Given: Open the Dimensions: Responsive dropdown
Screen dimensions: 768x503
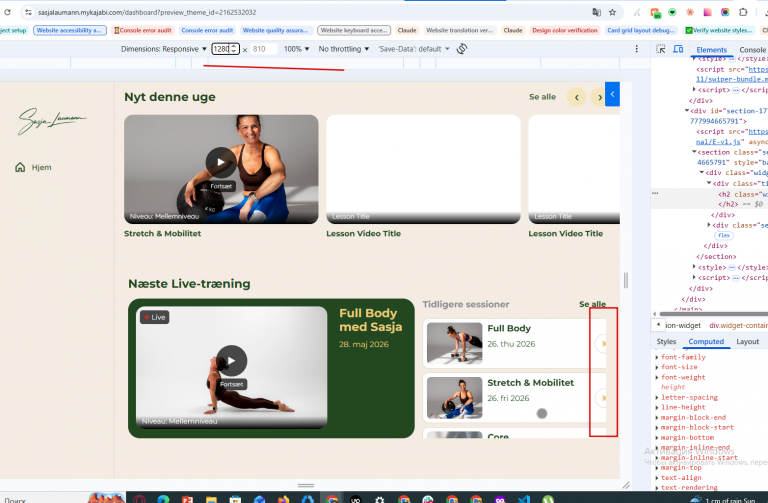Looking at the screenshot, I should pyautogui.click(x=164, y=49).
